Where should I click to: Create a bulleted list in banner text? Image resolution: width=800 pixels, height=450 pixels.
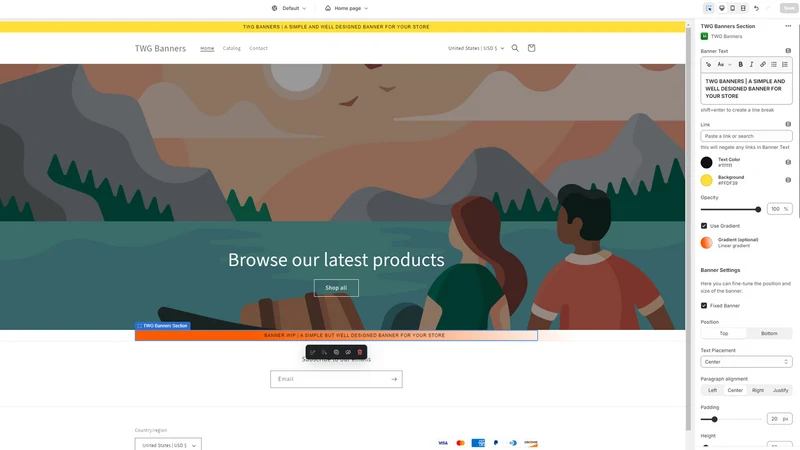coord(774,64)
